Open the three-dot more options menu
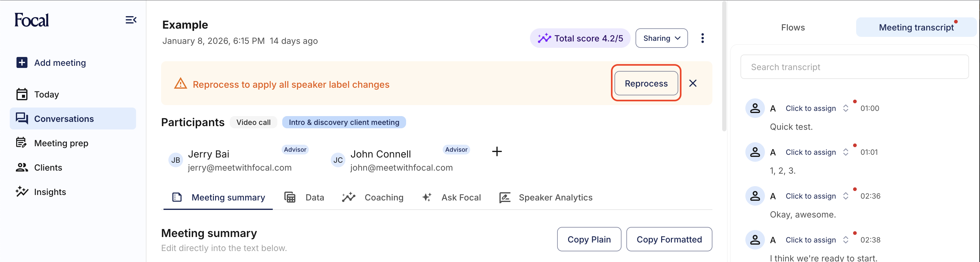The width and height of the screenshot is (980, 262). coord(702,38)
